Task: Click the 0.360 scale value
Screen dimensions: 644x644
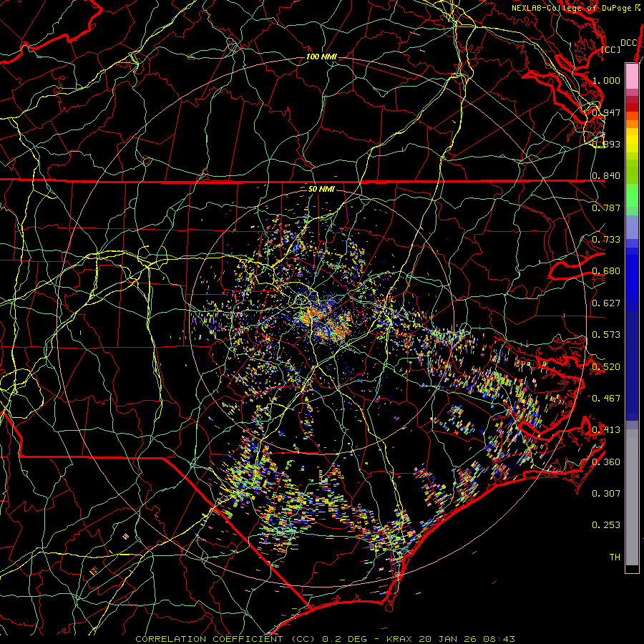Action: (x=606, y=462)
